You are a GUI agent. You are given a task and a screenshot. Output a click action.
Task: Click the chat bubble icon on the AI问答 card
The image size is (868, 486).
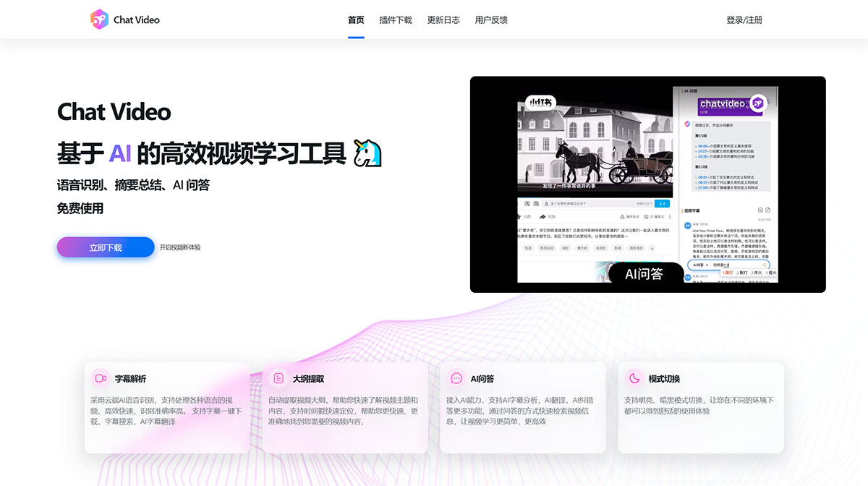(x=456, y=378)
